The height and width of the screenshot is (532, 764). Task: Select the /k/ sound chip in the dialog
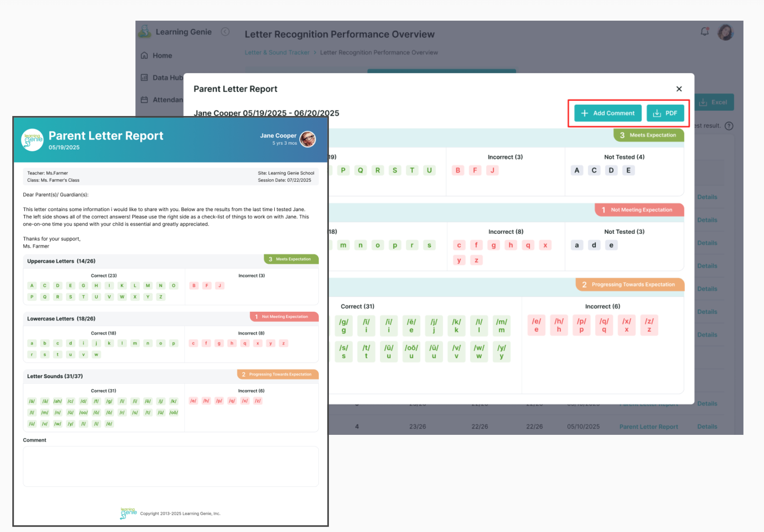pos(456,325)
